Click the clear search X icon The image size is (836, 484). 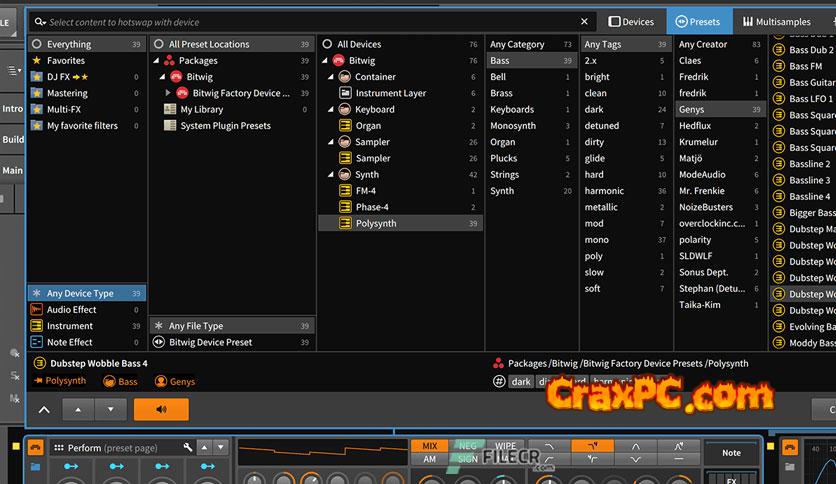point(585,21)
